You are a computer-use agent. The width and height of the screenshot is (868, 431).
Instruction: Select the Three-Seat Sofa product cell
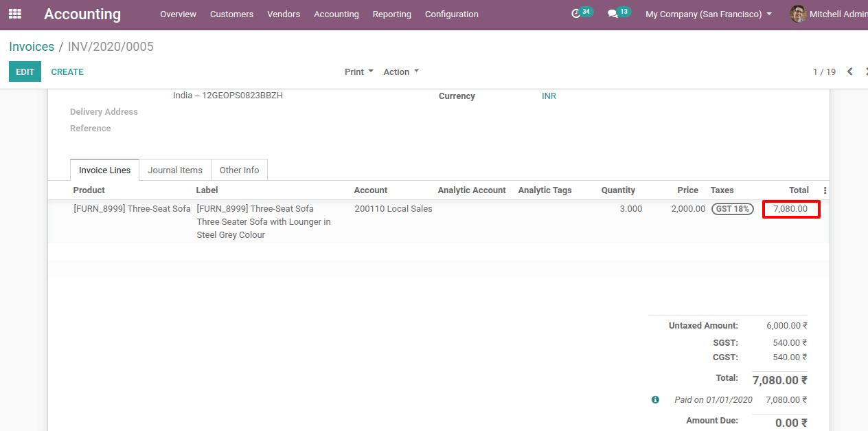pos(132,209)
